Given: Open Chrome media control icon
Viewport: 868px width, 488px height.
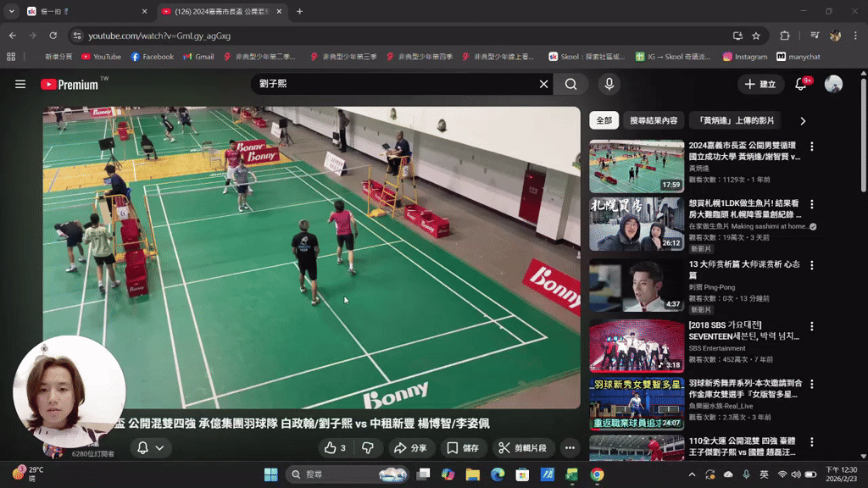Looking at the screenshot, I should click(x=815, y=36).
